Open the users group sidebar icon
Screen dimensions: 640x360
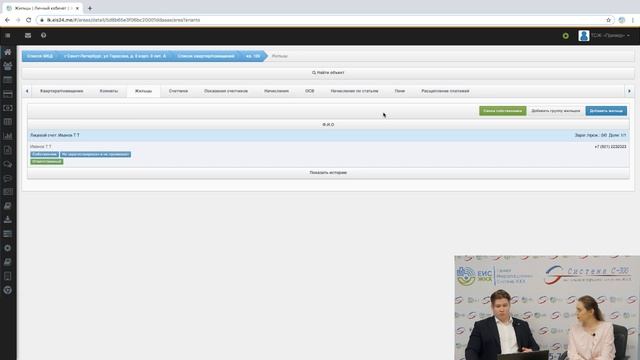tap(8, 66)
